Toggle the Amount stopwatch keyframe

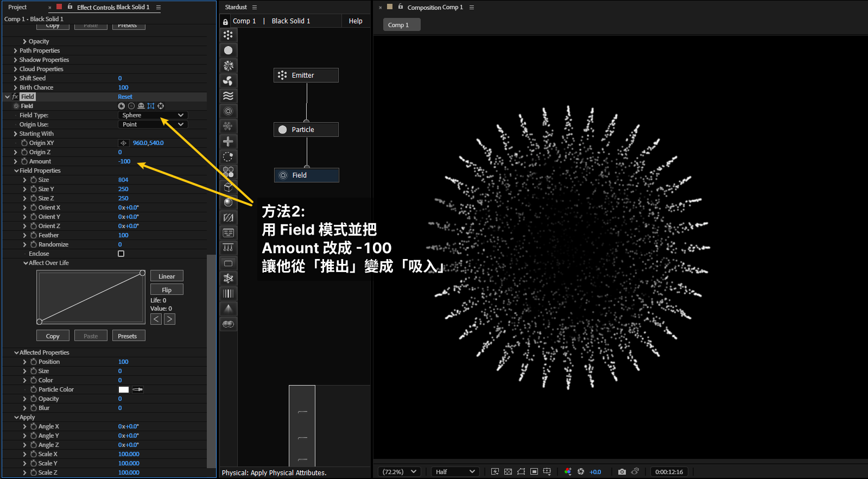[24, 161]
